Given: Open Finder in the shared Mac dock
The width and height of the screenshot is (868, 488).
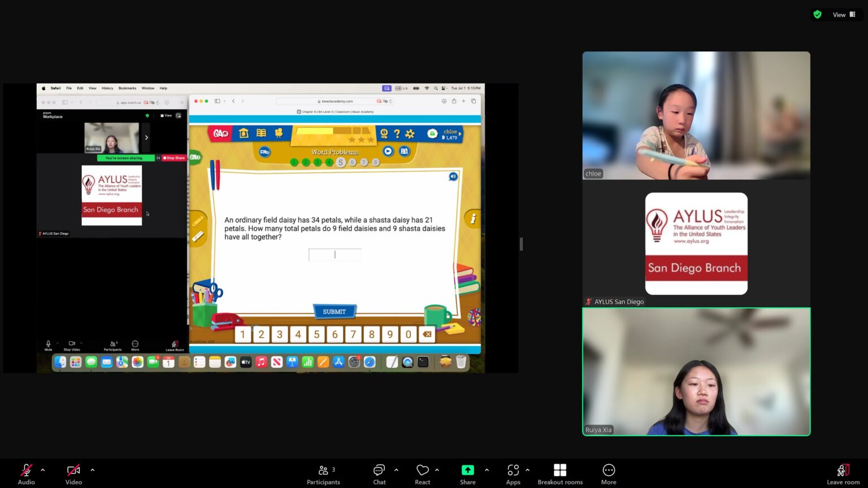Looking at the screenshot, I should [60, 362].
